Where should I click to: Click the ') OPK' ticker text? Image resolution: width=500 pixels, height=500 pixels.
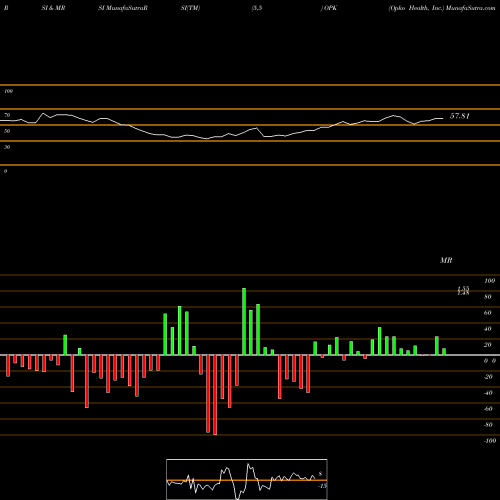pos(329,8)
